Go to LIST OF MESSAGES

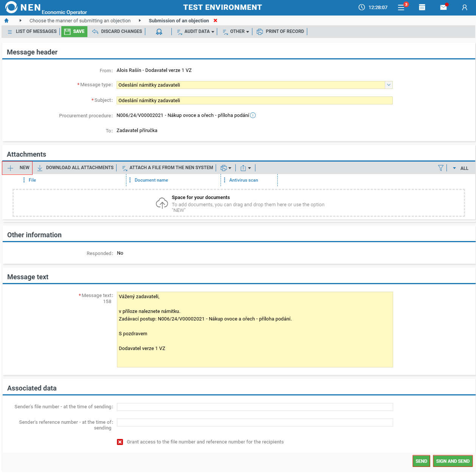click(x=32, y=32)
